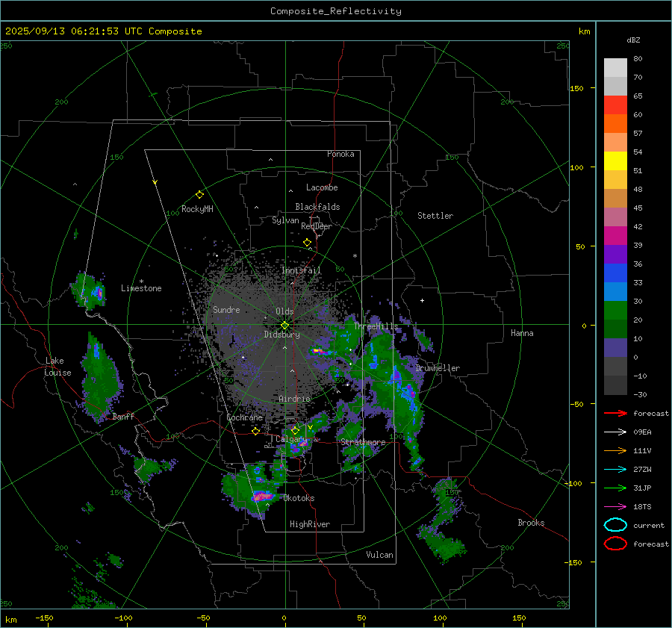Click the yellow diamond marker below Cochrane
Image resolution: width=672 pixels, height=628 pixels.
click(255, 431)
